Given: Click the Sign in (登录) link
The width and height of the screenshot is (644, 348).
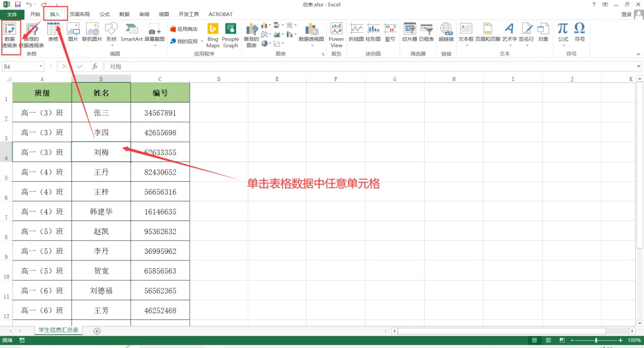Looking at the screenshot, I should (x=626, y=14).
